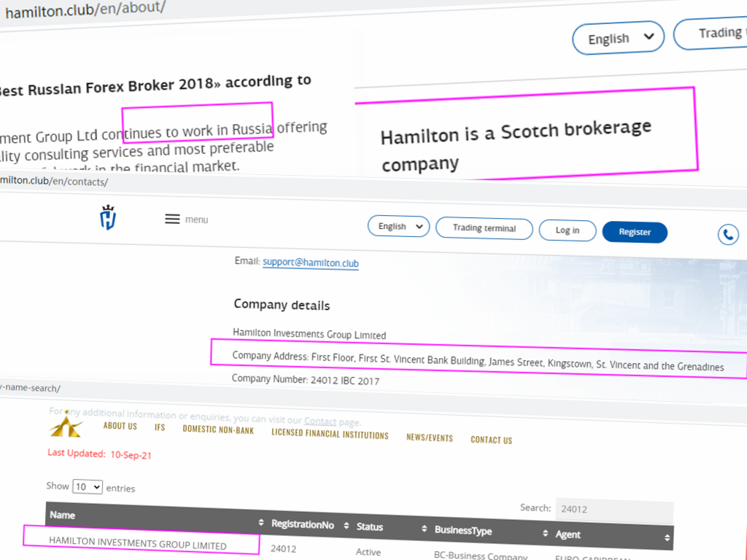This screenshot has height=560, width=747.
Task: Click the HAMILTON INVESTMENTS GROUP LIMITED table cell
Action: [x=138, y=542]
